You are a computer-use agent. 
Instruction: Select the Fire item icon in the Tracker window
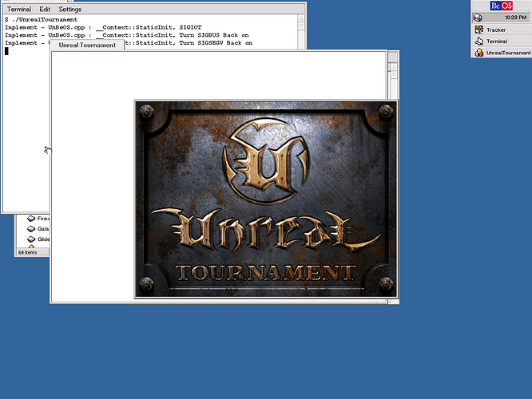[31, 219]
